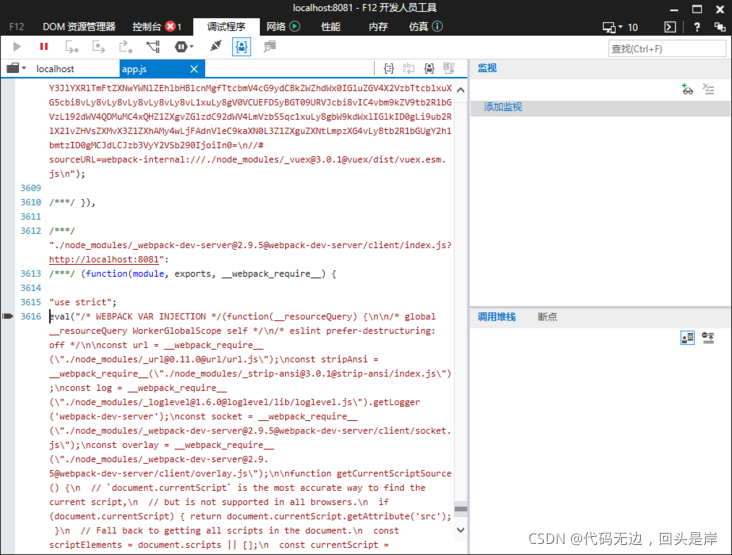The image size is (732, 555).
Task: Click the pretty print braces icon
Action: click(x=408, y=68)
